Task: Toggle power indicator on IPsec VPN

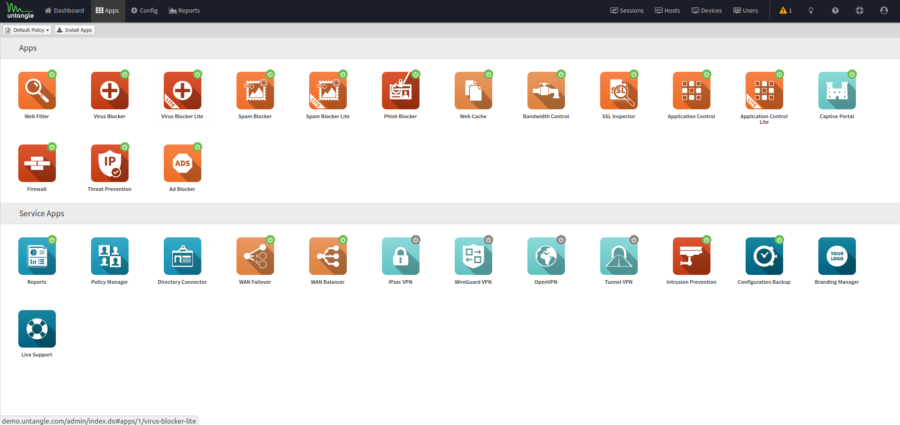Action: (x=416, y=239)
